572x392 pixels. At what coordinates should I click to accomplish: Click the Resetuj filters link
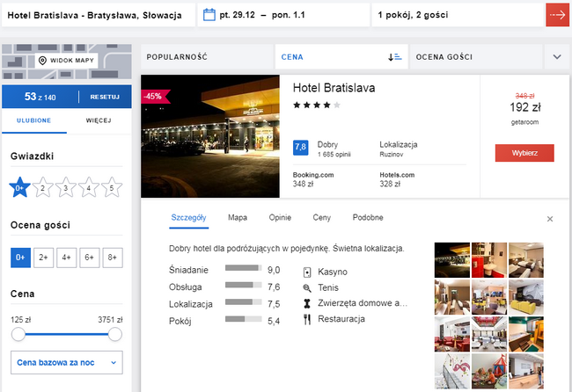pyautogui.click(x=104, y=96)
